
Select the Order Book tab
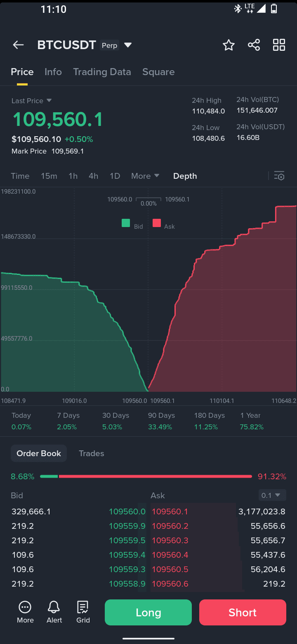coord(39,453)
